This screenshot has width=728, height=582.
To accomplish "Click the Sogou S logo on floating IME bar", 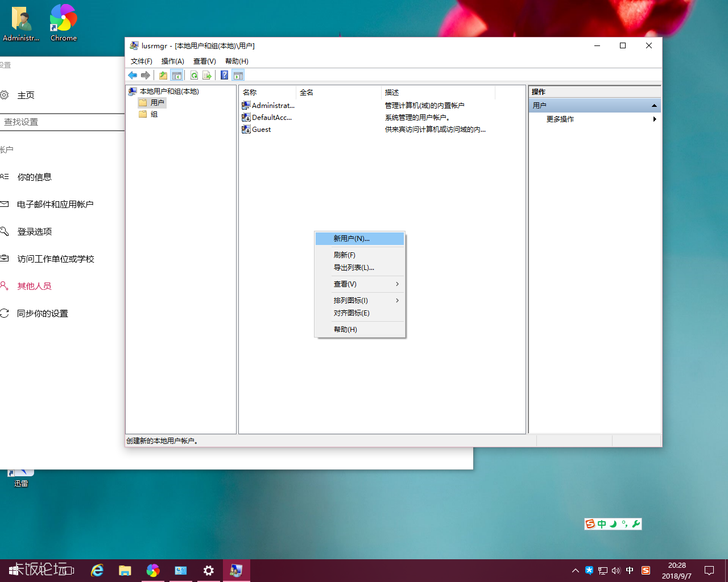I will pos(590,524).
